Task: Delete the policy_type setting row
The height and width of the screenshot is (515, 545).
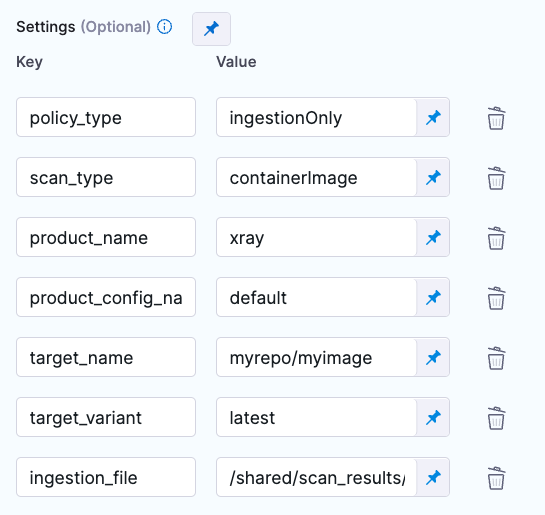Action: point(496,118)
